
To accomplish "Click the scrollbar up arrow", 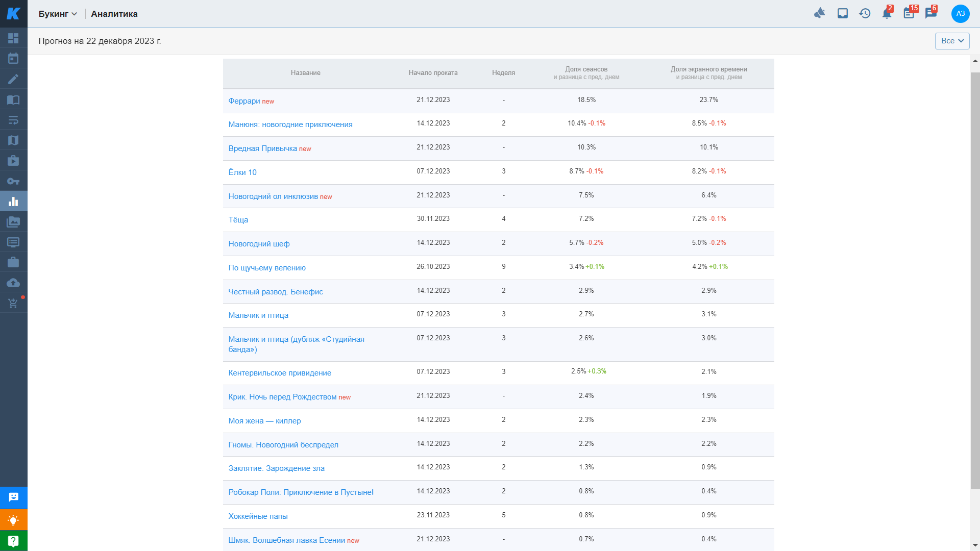I will click(975, 61).
